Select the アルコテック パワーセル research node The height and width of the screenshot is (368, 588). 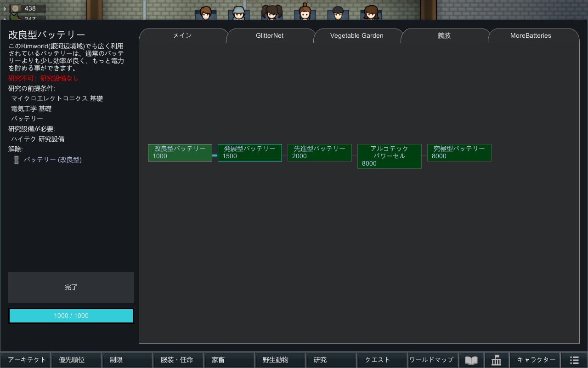coord(390,156)
